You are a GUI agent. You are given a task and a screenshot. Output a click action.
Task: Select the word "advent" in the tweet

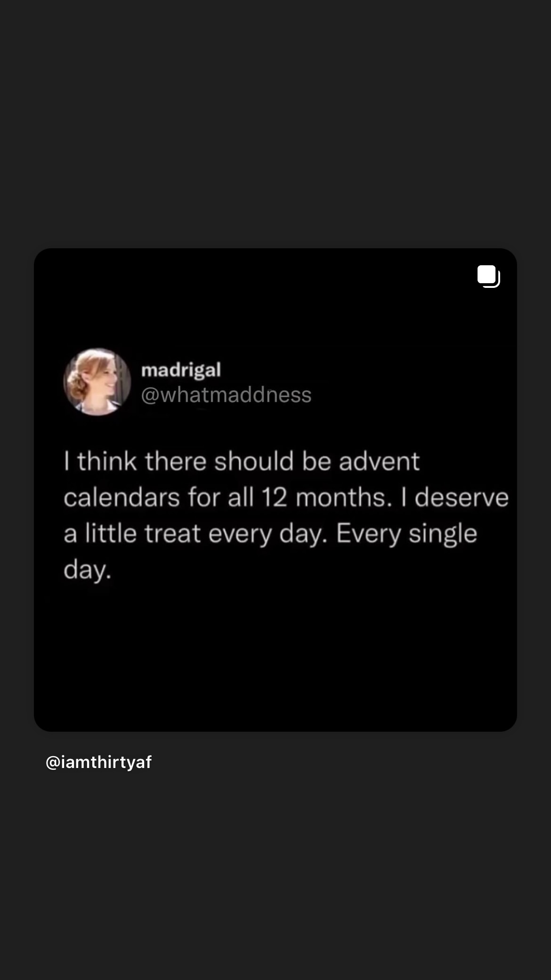click(379, 461)
